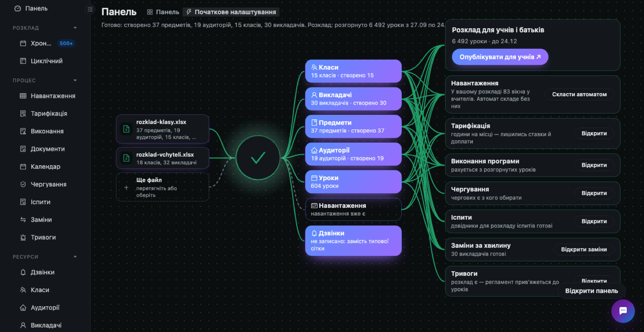Select the Заміни swap arrows icon

[23, 220]
